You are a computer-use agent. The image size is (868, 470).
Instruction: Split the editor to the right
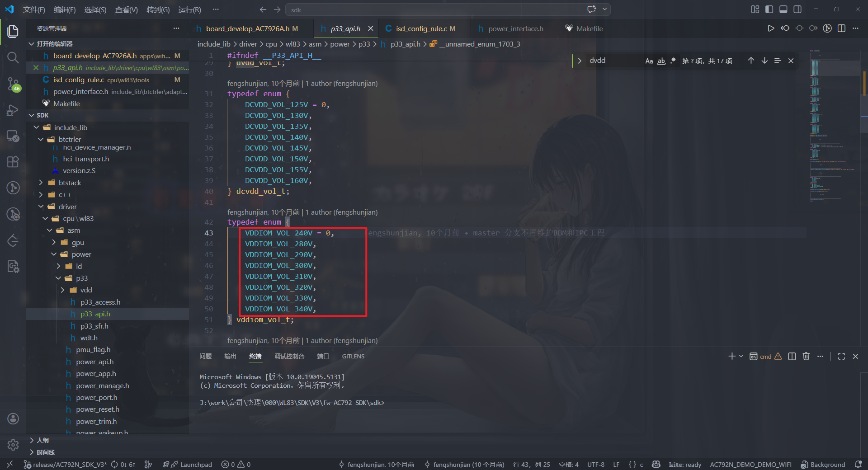(x=841, y=28)
